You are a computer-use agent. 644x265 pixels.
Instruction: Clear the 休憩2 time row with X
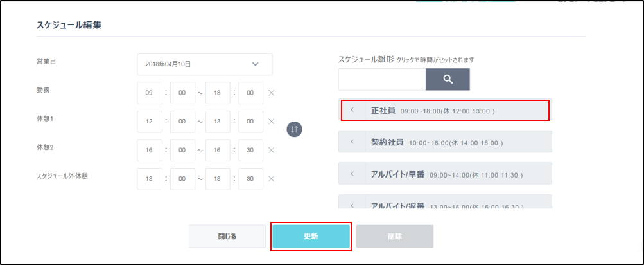point(271,150)
